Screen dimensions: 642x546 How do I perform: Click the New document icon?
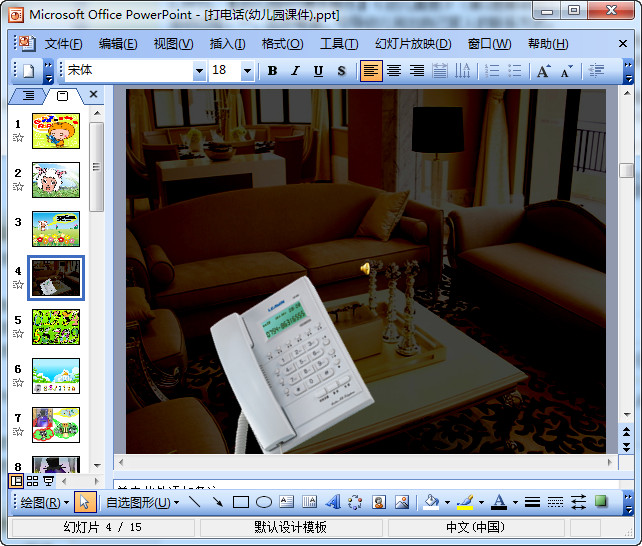(x=28, y=71)
